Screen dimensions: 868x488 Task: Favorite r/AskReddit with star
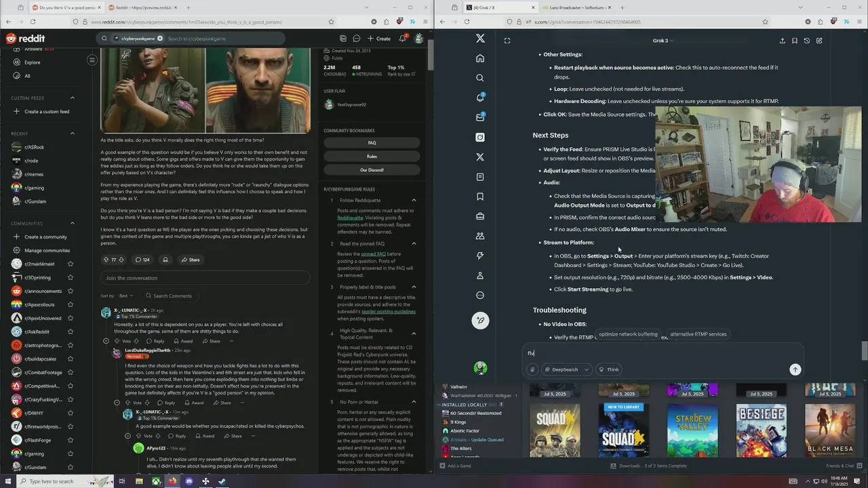[71, 331]
